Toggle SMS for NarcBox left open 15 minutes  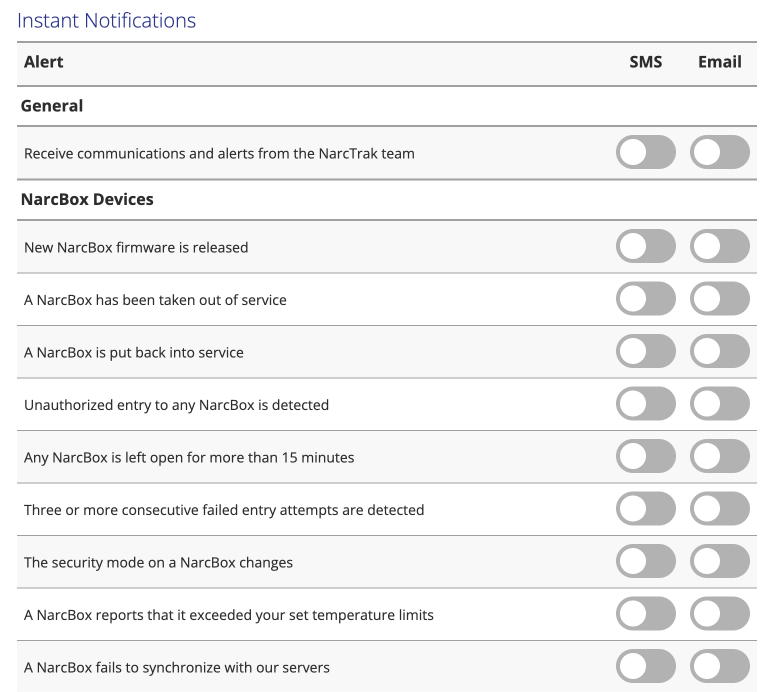(646, 457)
